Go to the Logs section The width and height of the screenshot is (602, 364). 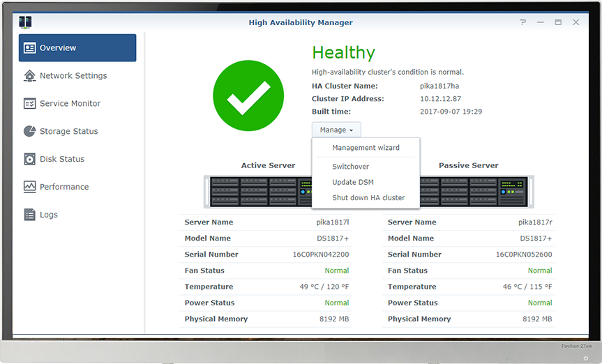click(49, 215)
